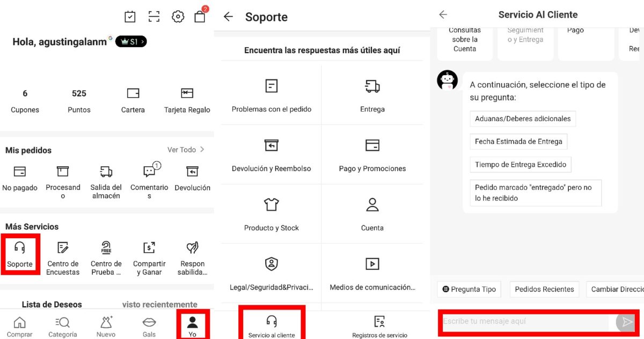Select Tiempo de Entrega Excedido option
The image size is (644, 339).
(520, 165)
